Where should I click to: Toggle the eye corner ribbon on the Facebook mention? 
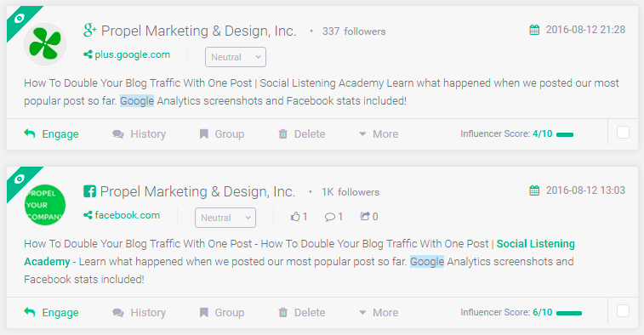tap(20, 179)
